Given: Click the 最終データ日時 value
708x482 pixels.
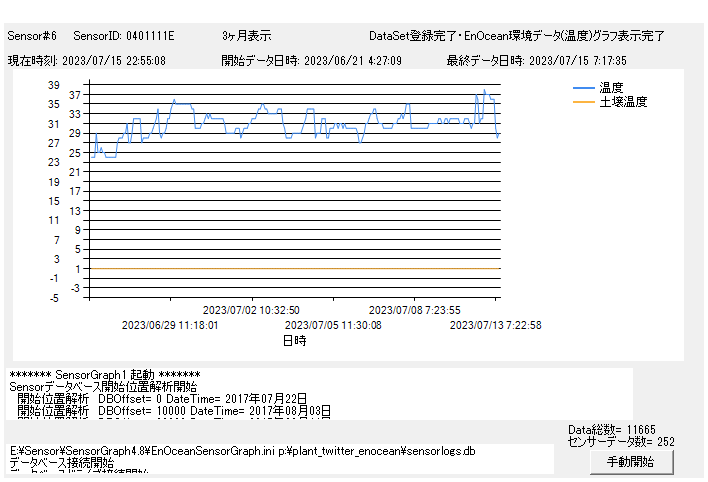Looking at the screenshot, I should click(537, 61).
